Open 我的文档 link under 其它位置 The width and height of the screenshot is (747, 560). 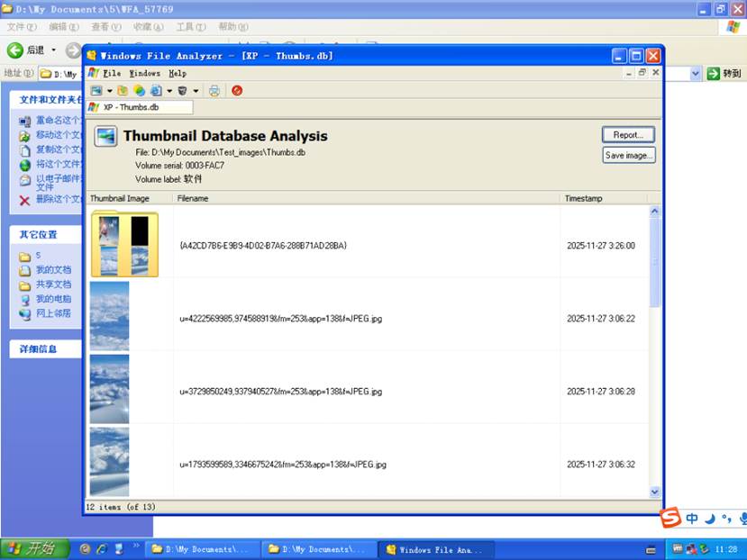(53, 270)
